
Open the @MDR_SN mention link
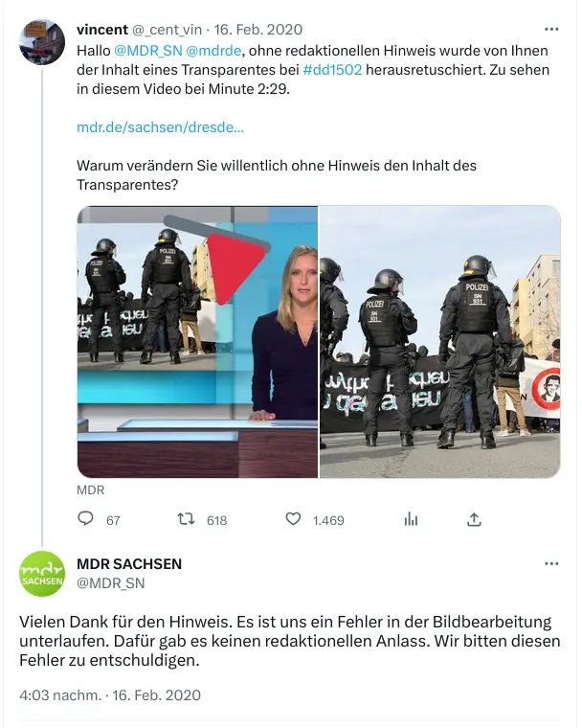[148, 50]
